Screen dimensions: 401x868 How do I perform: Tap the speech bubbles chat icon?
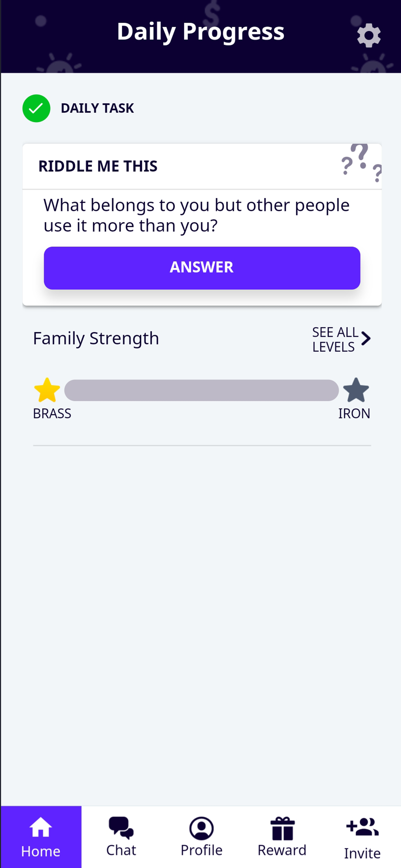(121, 828)
